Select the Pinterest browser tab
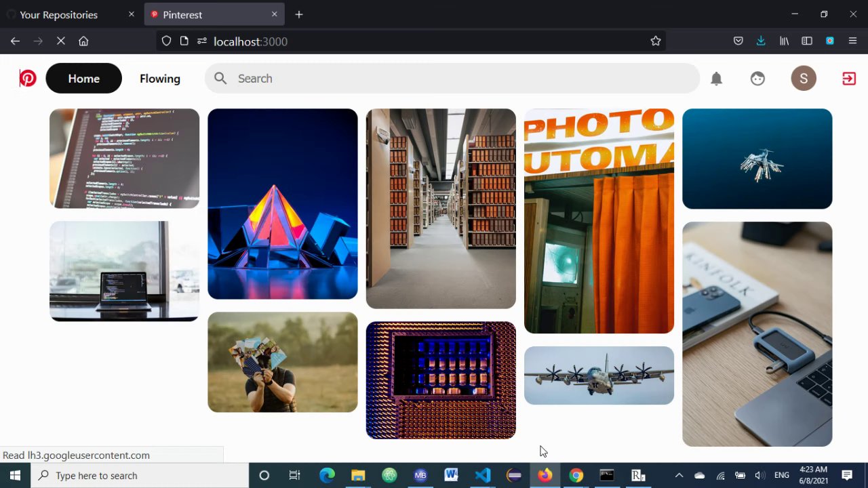Screen dimensions: 868x488 coord(214,14)
